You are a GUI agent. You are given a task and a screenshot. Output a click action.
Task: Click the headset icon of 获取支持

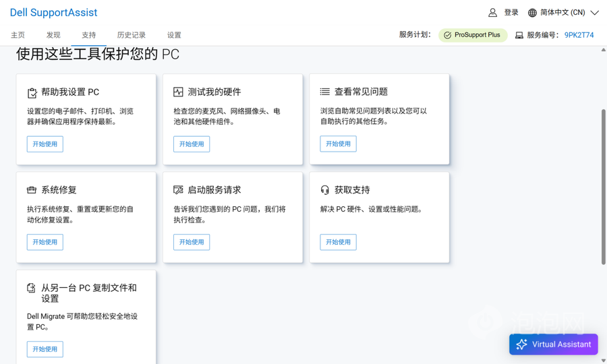325,190
